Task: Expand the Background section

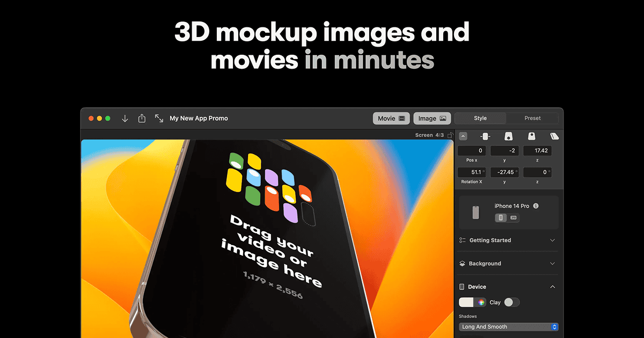Action: tap(508, 263)
